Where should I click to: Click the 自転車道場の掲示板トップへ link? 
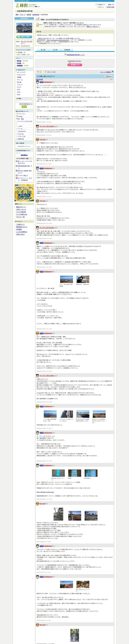point(76,55)
